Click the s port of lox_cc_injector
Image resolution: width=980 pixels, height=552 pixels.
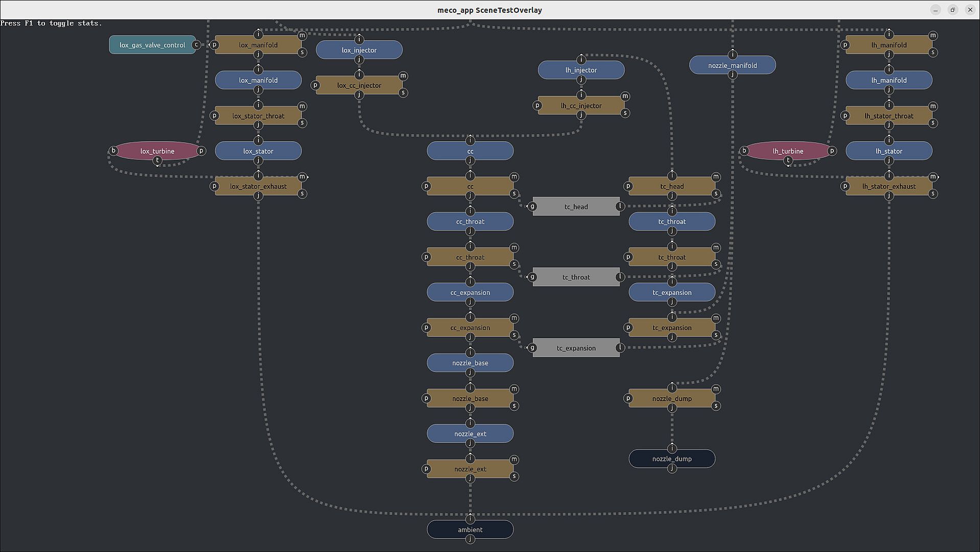point(403,93)
